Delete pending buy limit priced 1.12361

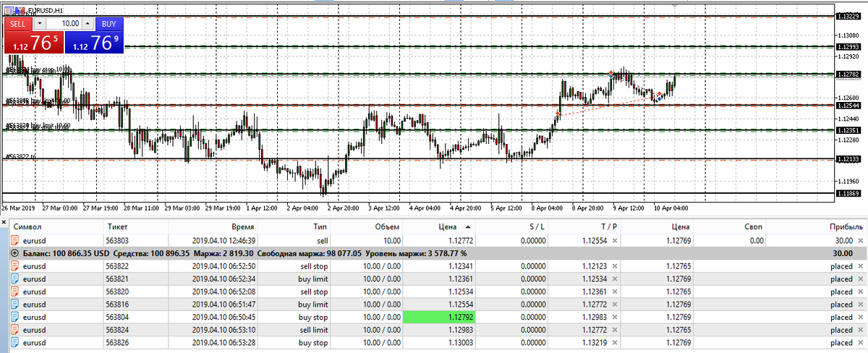861,278
